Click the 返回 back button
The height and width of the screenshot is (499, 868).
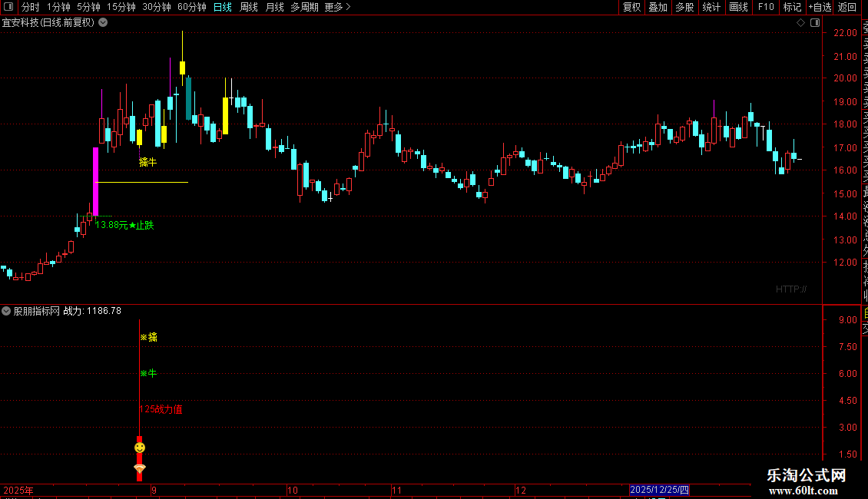(x=847, y=7)
